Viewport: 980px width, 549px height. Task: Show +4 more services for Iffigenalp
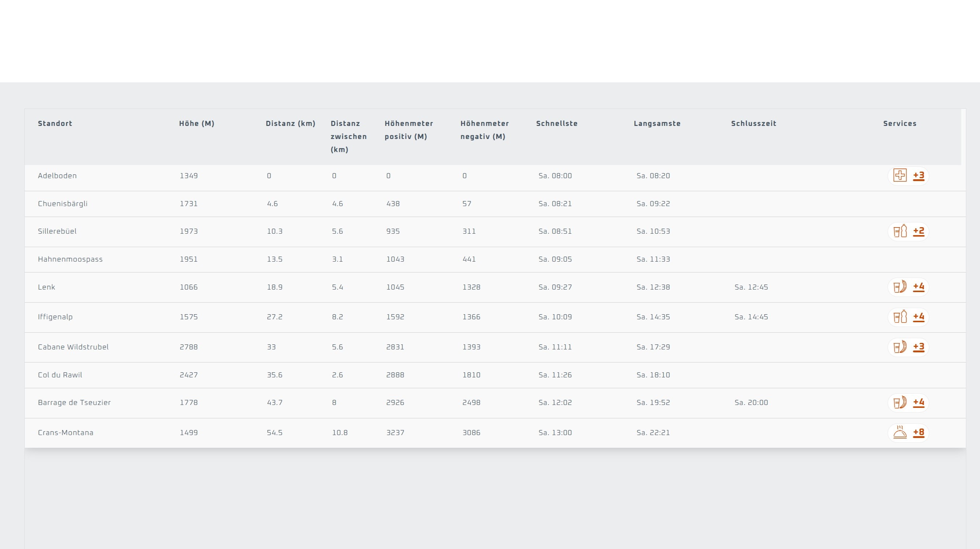[918, 317]
